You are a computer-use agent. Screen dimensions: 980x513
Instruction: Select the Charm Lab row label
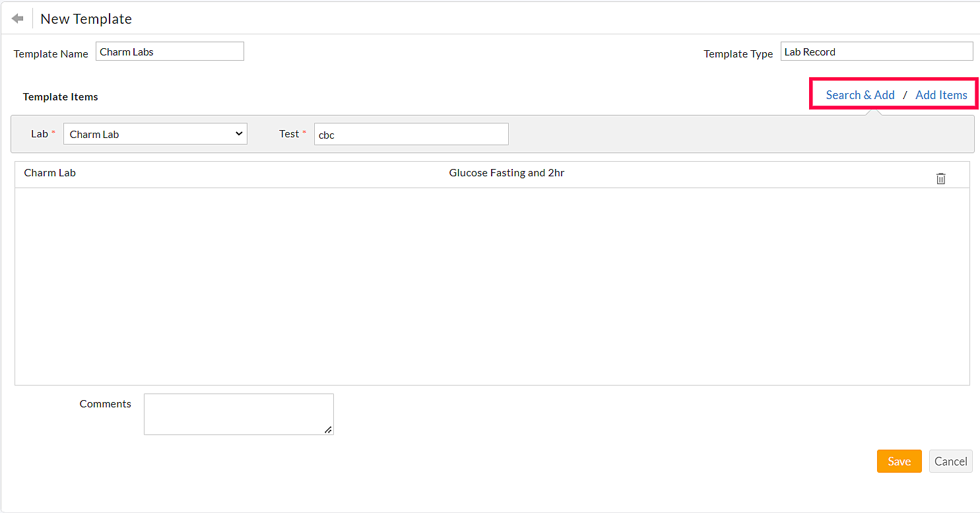click(x=49, y=172)
